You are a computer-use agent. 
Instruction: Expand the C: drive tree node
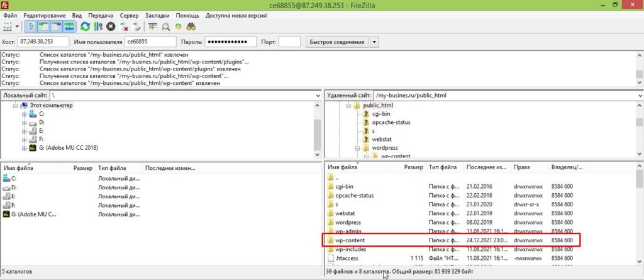point(25,114)
